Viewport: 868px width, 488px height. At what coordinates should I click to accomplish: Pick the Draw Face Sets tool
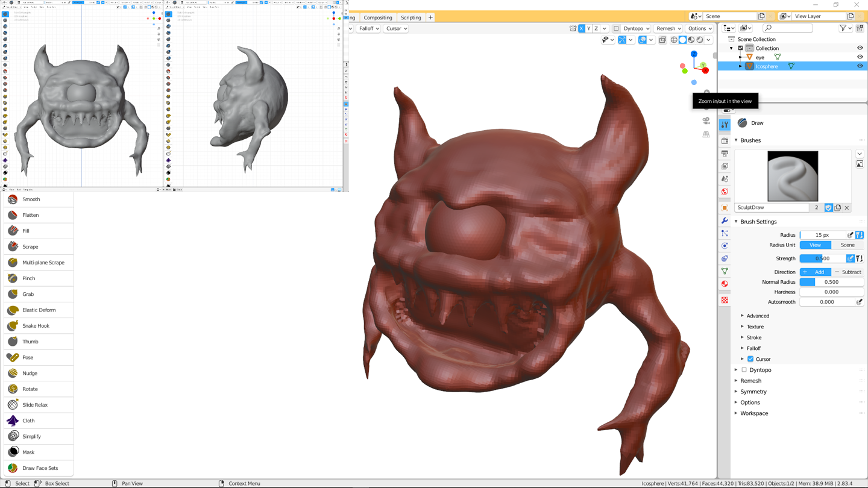point(40,468)
